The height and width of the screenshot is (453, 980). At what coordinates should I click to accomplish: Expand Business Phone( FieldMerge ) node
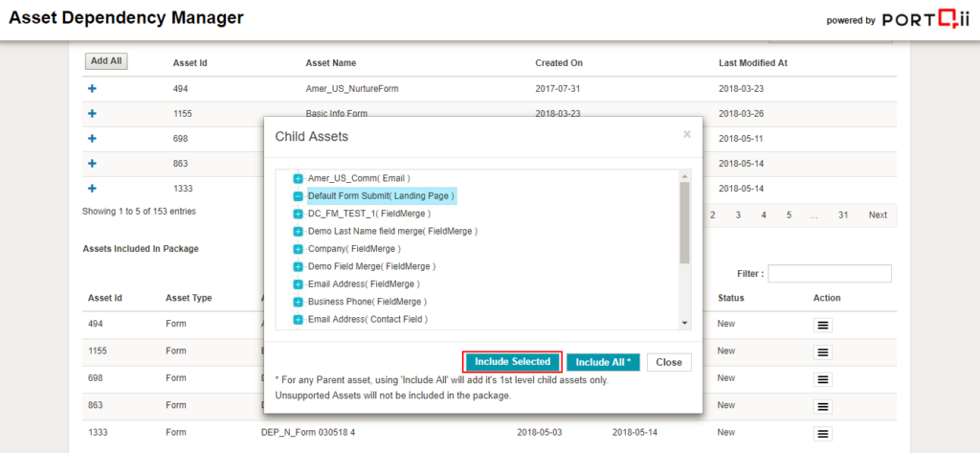click(298, 302)
